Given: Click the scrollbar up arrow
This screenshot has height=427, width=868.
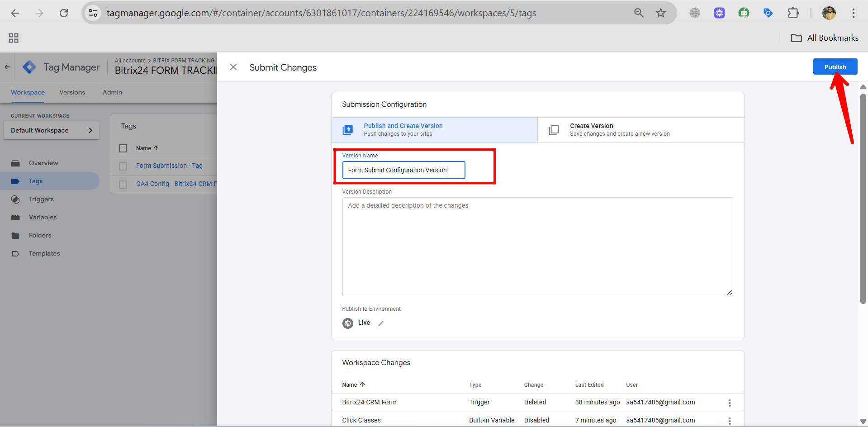Looking at the screenshot, I should point(863,87).
